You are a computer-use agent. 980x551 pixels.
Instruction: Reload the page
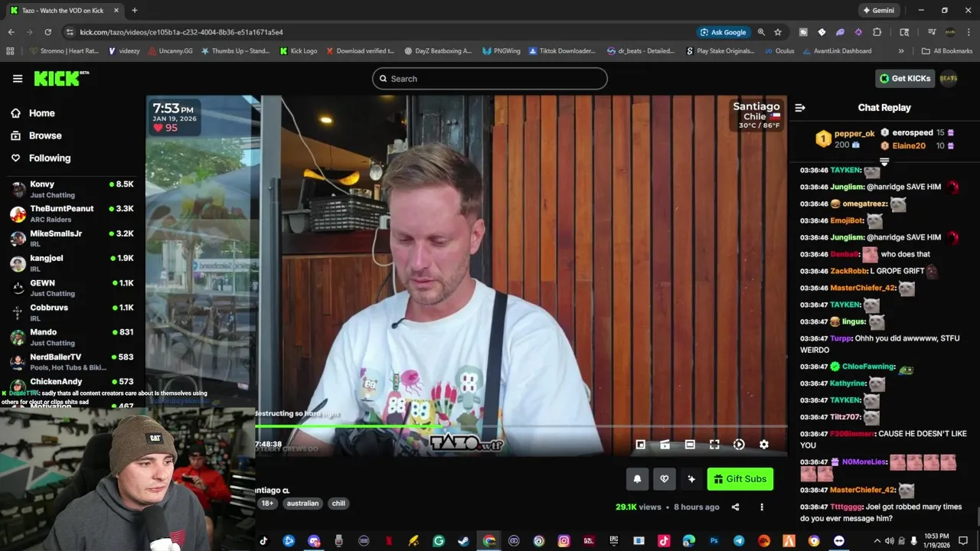tap(47, 32)
